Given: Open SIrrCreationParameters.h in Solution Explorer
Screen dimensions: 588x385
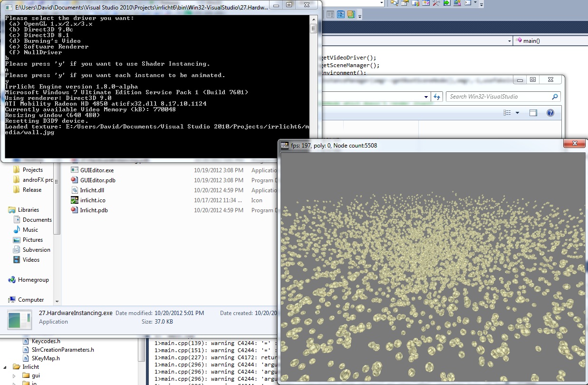Looking at the screenshot, I should pyautogui.click(x=63, y=349).
